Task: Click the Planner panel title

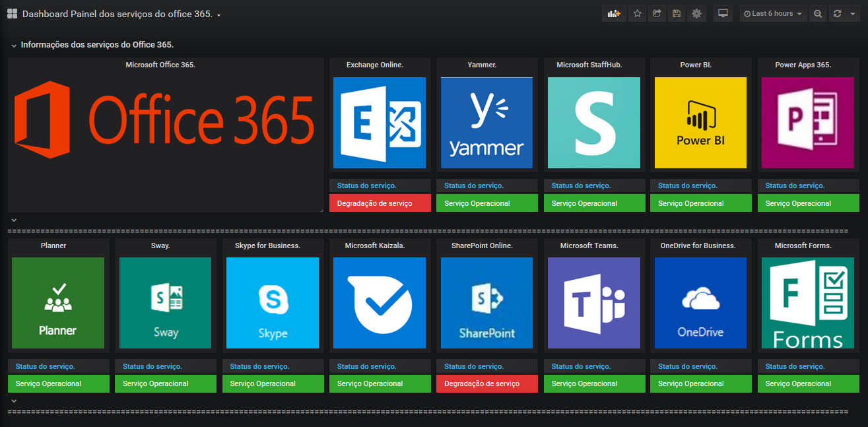Action: coord(53,246)
